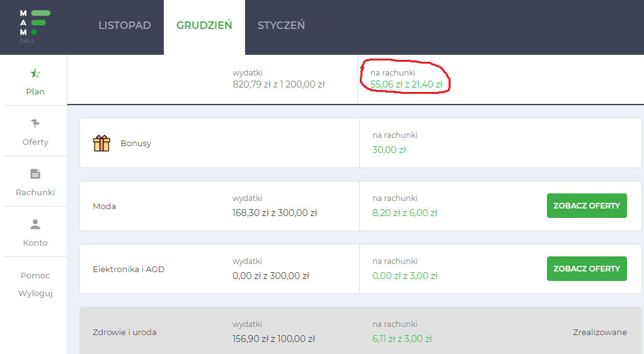The image size is (644, 354).
Task: Click the Zrealizowane status label
Action: 599,333
